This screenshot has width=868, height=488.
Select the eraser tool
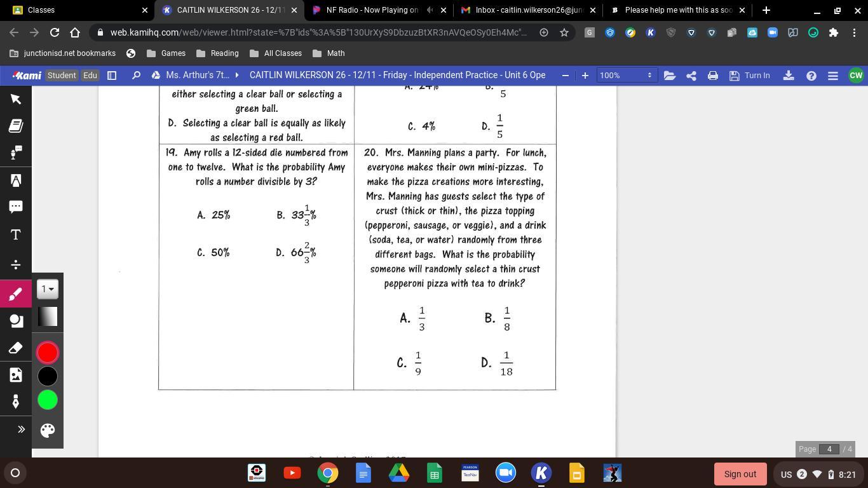pos(16,348)
